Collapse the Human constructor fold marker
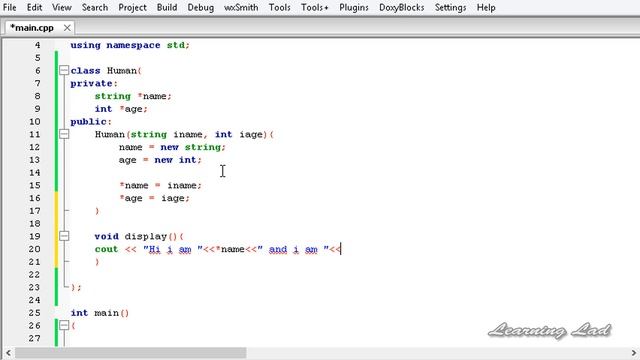 [64, 134]
